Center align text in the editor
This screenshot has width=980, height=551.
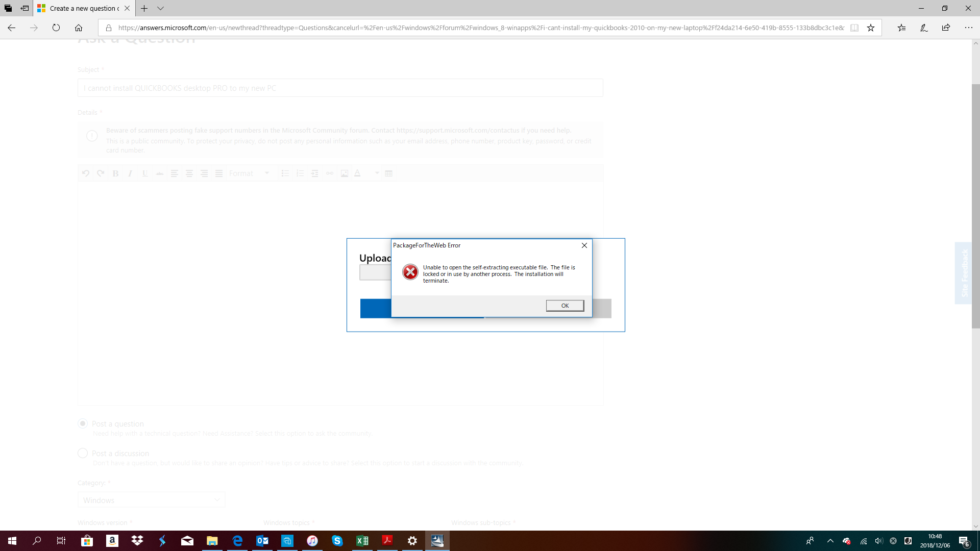click(189, 173)
